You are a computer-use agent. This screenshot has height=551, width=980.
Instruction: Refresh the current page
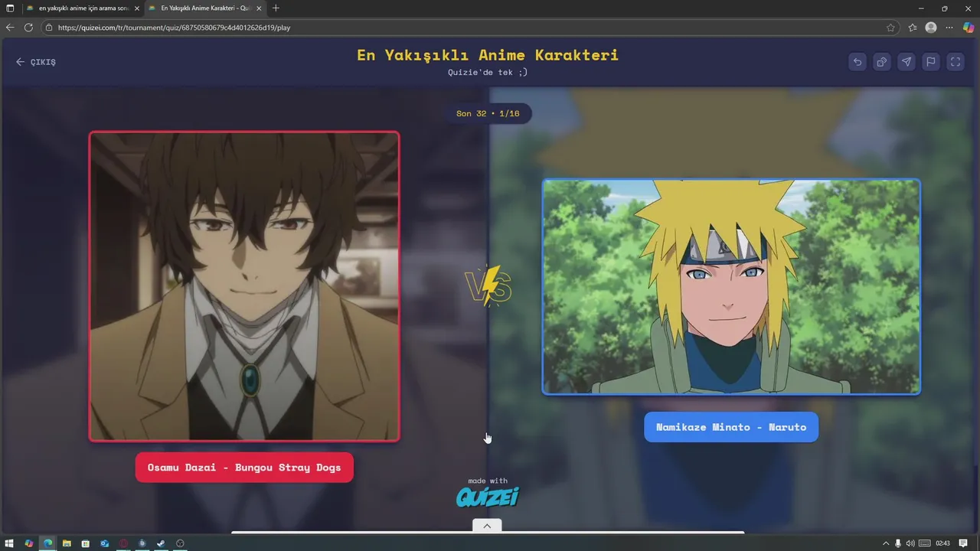point(28,28)
